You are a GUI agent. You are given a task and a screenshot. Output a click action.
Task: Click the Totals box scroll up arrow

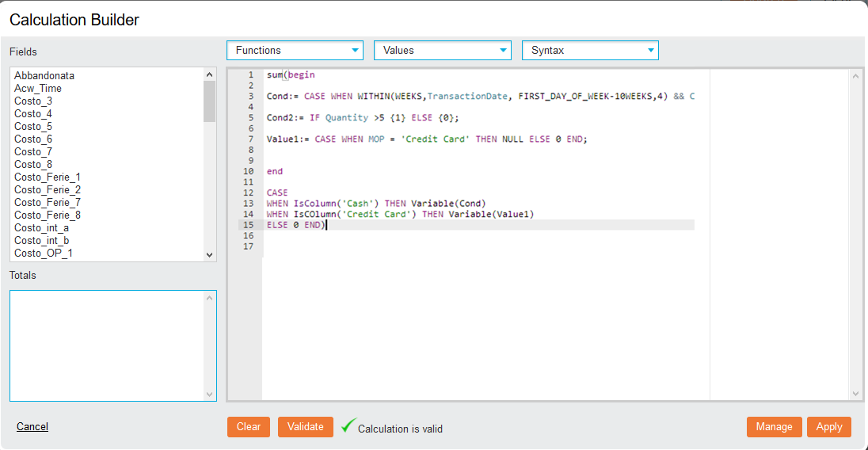(x=209, y=299)
